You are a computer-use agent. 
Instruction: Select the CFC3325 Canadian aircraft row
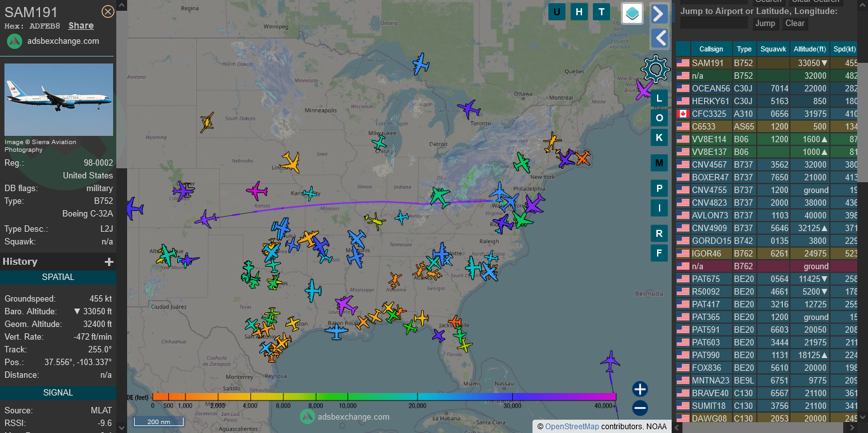[x=767, y=114]
